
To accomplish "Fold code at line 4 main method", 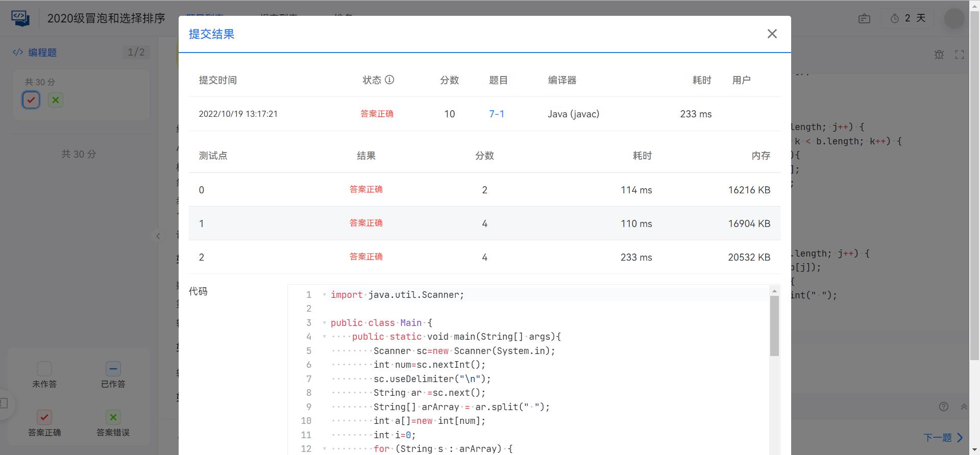I will click(x=324, y=337).
